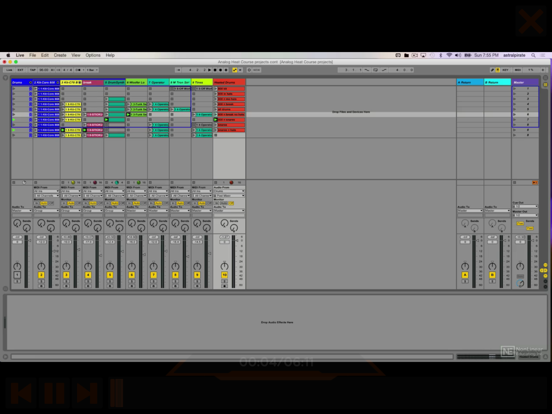Image resolution: width=552 pixels, height=414 pixels.
Task: Open the Create menu
Action: [x=60, y=55]
